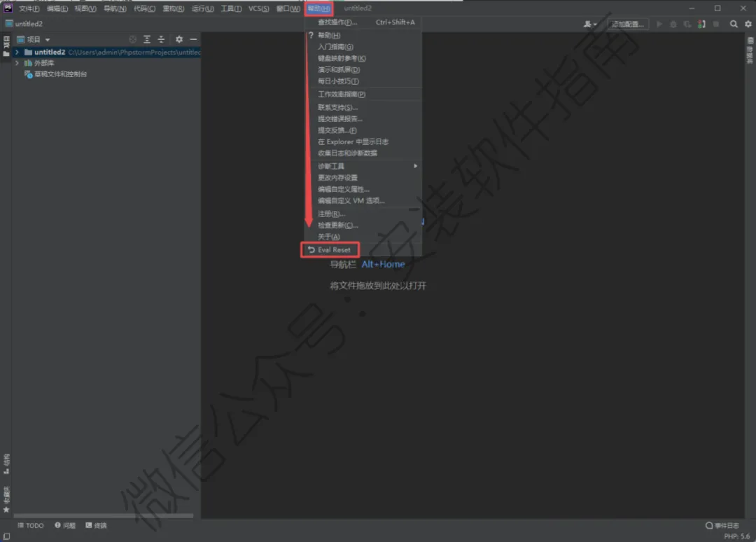Select the 帮助(H) entry with question mark
This screenshot has height=542, width=756.
pyautogui.click(x=363, y=35)
